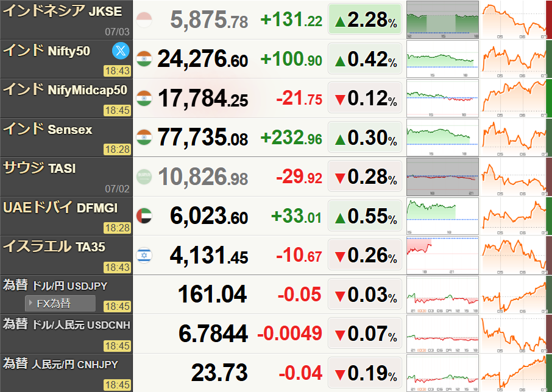Open the 為替 ドル/人民元 USDCNH label
Screen dimensions: 552x392
pyautogui.click(x=66, y=324)
